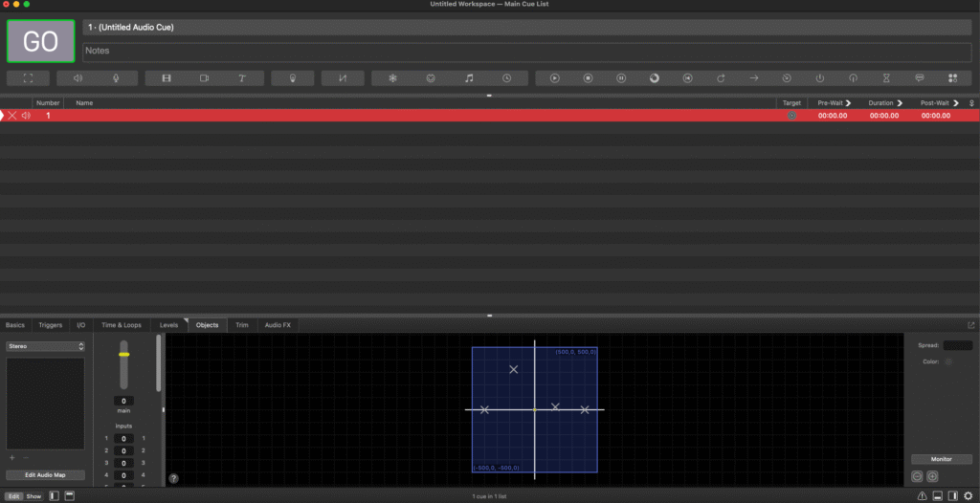Switch to Show mode
Viewport: 980px width, 503px height.
tap(33, 496)
